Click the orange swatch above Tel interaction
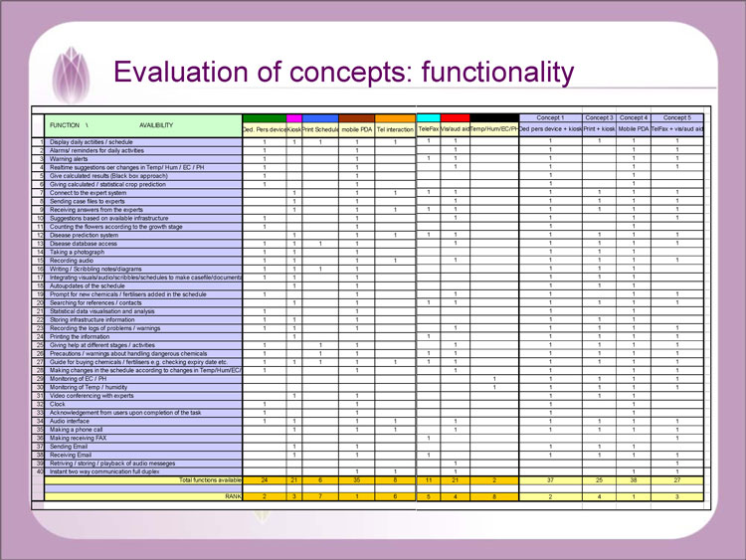The width and height of the screenshot is (746, 560). (395, 118)
